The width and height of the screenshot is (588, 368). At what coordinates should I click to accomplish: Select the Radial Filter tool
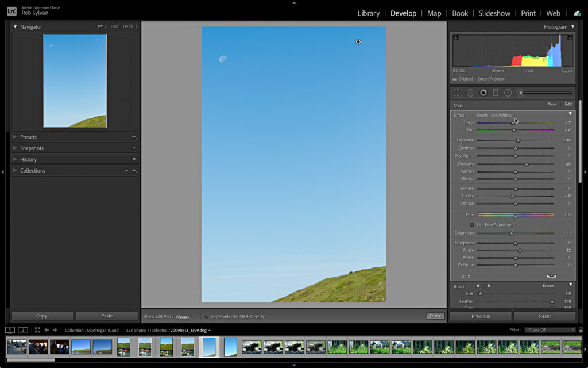(508, 93)
